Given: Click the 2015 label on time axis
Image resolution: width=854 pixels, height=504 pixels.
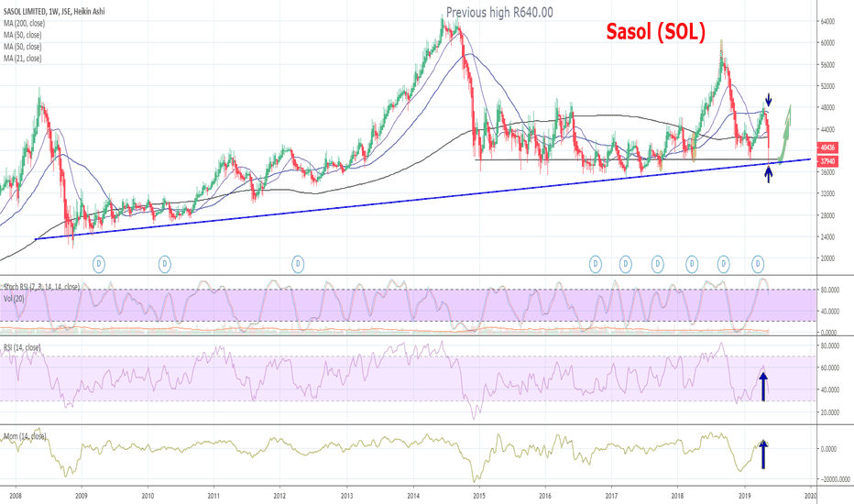Looking at the screenshot, I should tap(479, 496).
